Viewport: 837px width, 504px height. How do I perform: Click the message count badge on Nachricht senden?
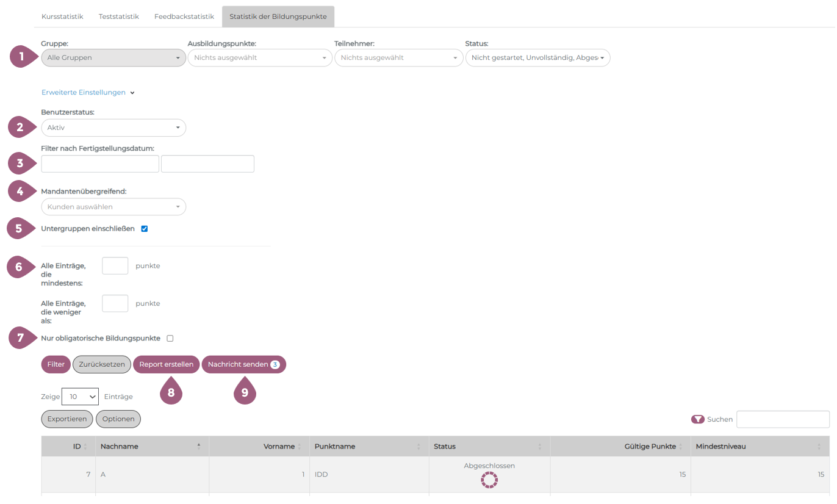[275, 364]
